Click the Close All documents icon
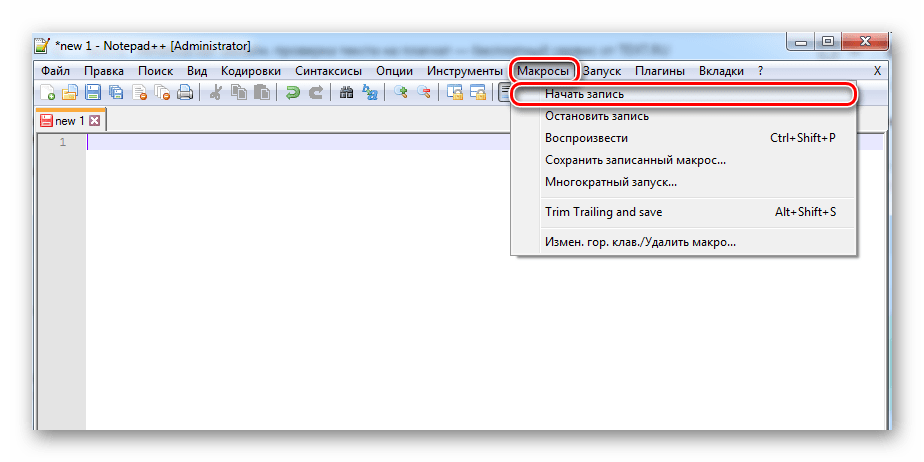924x462 pixels. pos(161,93)
